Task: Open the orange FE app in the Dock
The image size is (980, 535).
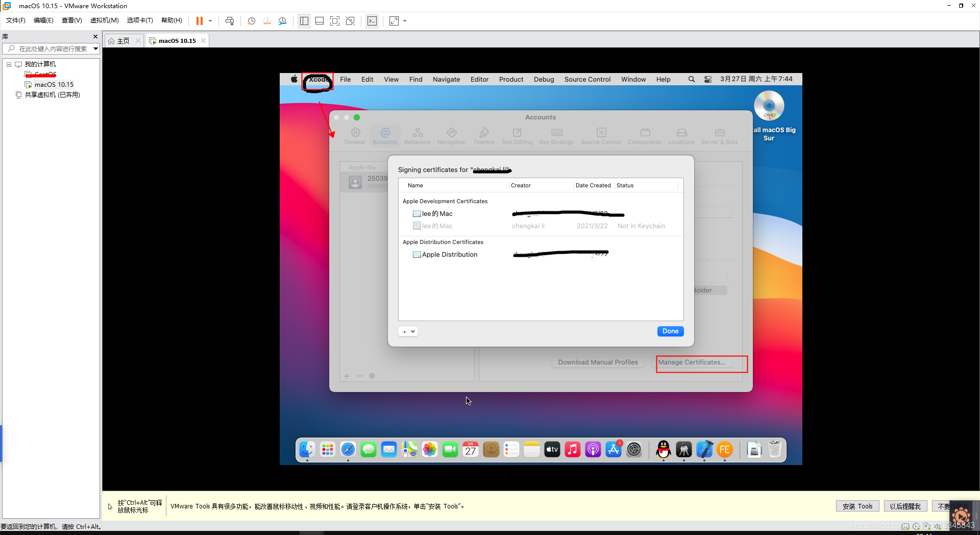Action: pyautogui.click(x=725, y=450)
